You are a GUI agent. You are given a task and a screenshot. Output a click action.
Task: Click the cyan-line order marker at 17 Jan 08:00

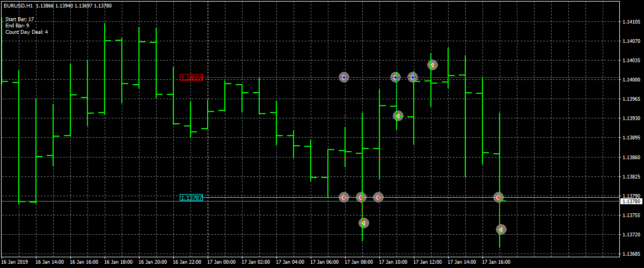pos(344,197)
